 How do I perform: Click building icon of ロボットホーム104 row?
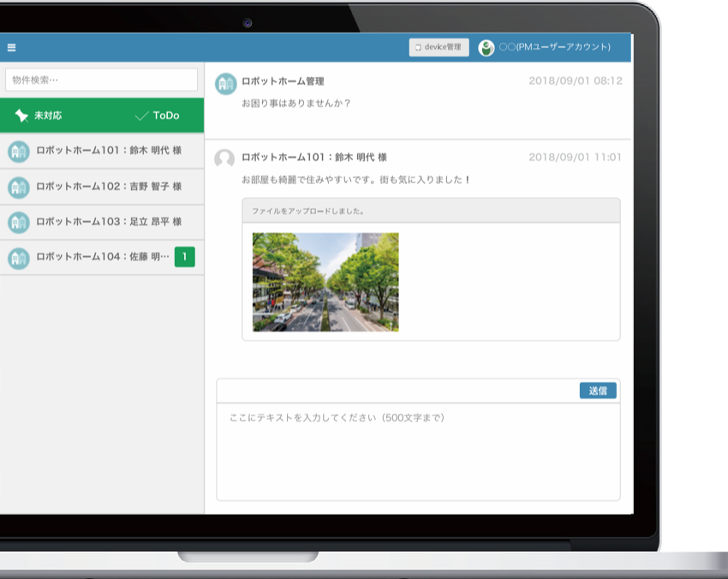click(19, 258)
